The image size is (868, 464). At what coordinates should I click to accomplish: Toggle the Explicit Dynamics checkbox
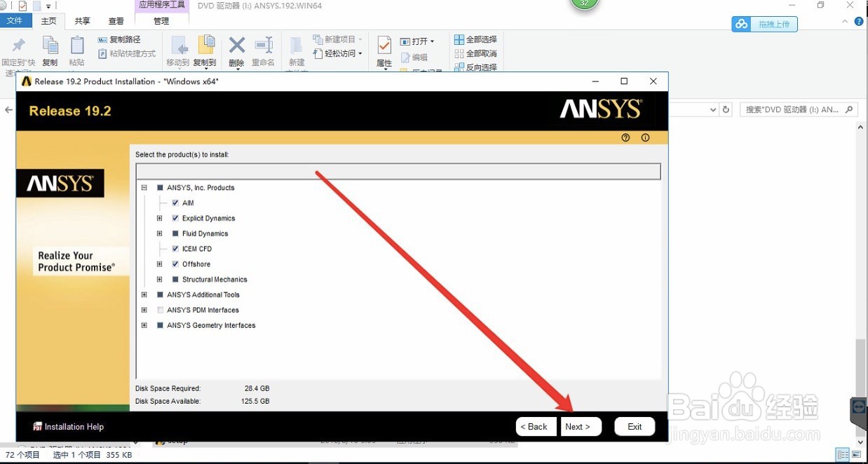pos(175,218)
